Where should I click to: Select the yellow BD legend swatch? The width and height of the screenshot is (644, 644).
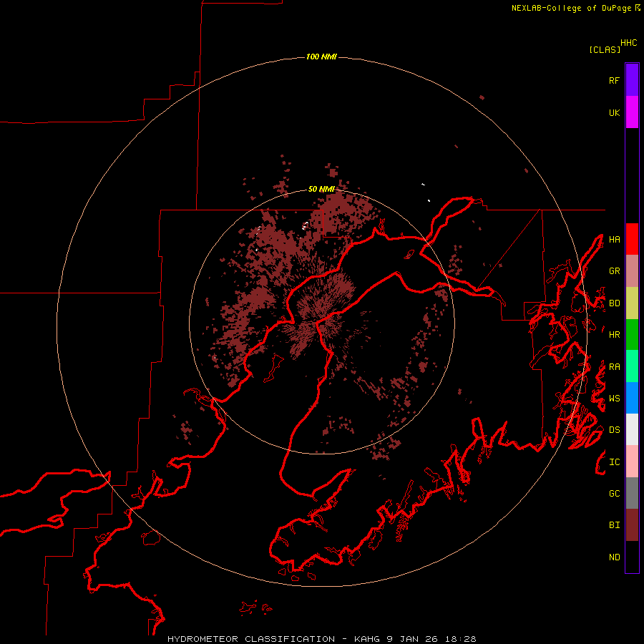pos(632,303)
